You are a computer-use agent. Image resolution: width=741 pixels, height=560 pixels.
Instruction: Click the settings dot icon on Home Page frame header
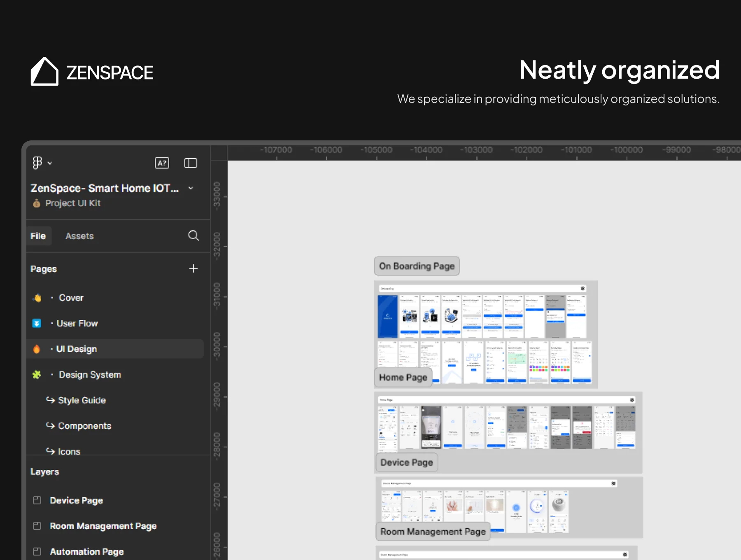click(x=631, y=400)
